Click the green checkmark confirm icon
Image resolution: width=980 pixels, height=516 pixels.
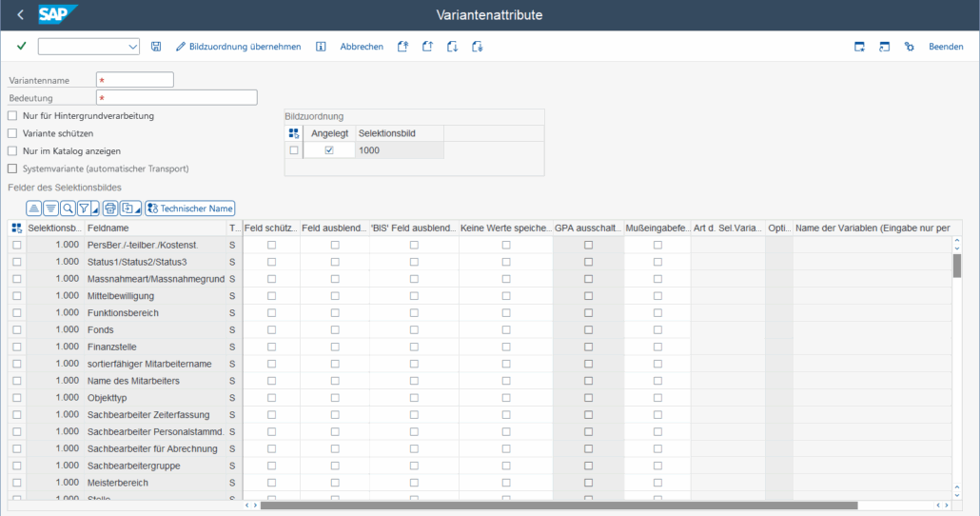click(21, 47)
